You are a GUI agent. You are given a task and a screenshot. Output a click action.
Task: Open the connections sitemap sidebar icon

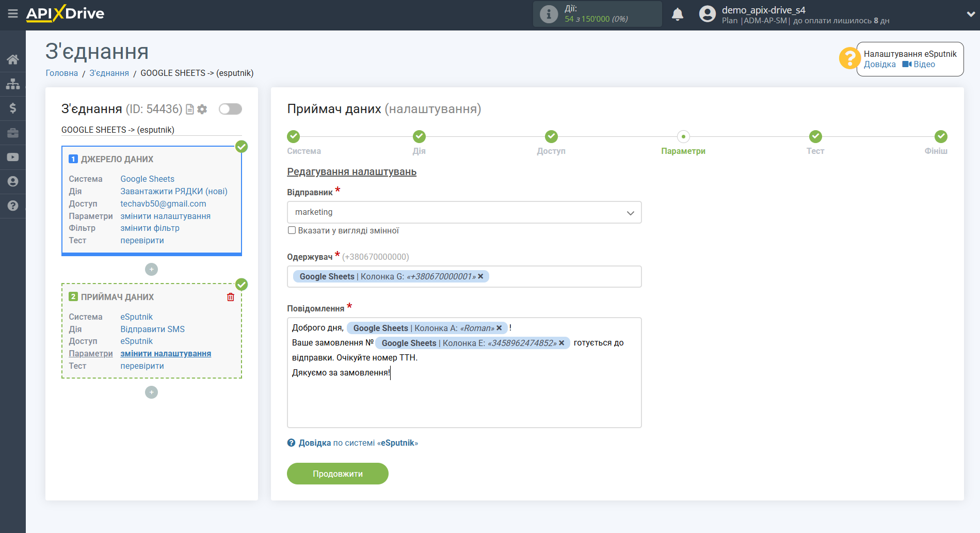click(13, 84)
